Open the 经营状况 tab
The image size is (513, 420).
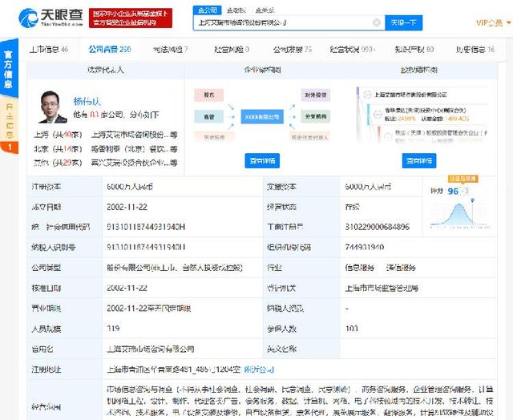[x=353, y=50]
